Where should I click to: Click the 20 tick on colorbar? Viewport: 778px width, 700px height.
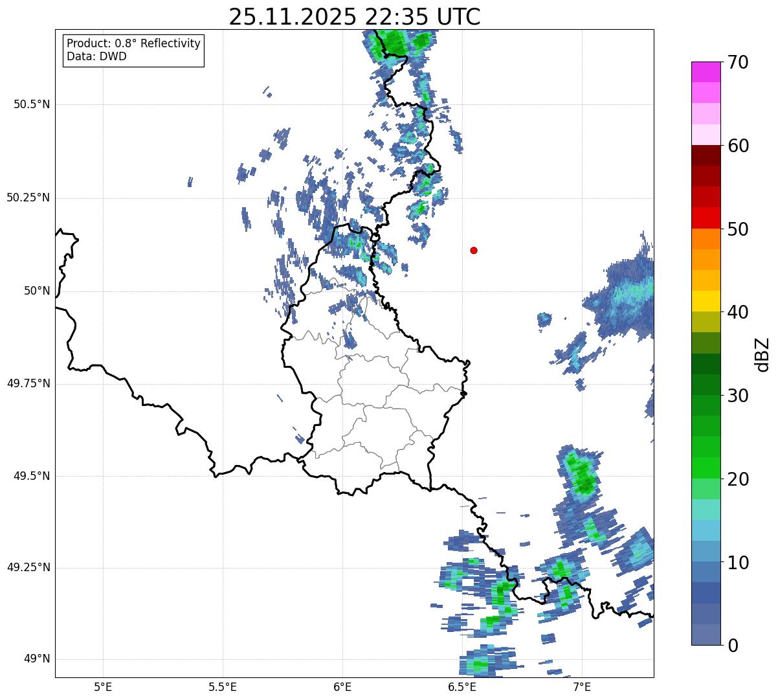pos(739,479)
